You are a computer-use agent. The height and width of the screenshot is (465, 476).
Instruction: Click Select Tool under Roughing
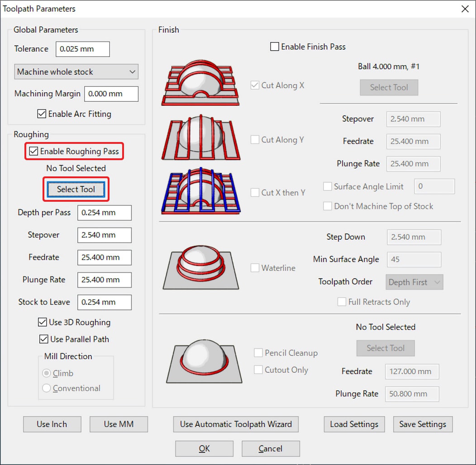[76, 190]
